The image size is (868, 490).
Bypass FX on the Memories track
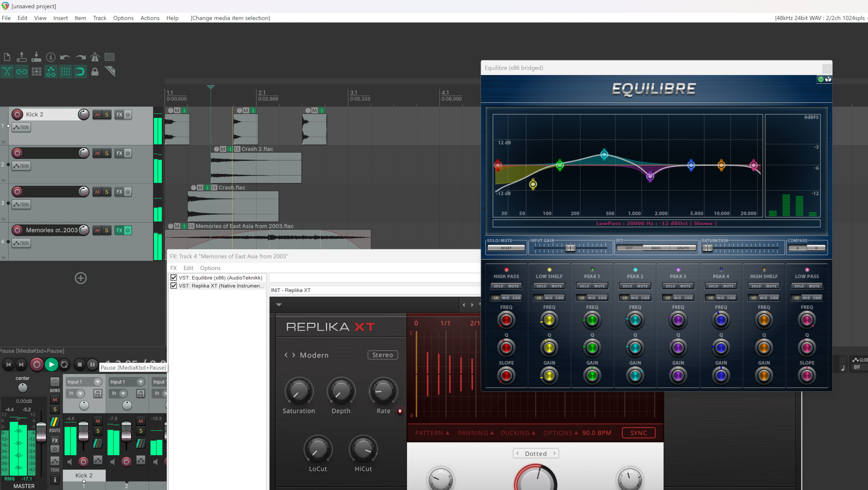128,230
